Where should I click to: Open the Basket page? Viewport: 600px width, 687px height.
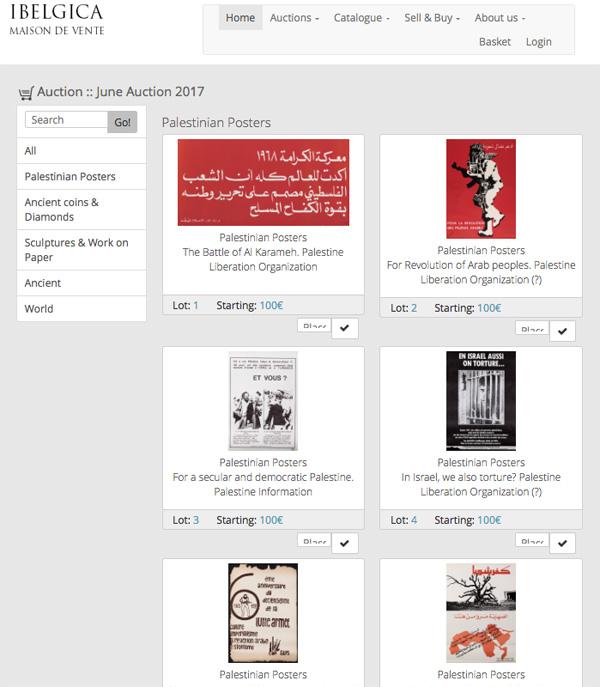coord(495,42)
